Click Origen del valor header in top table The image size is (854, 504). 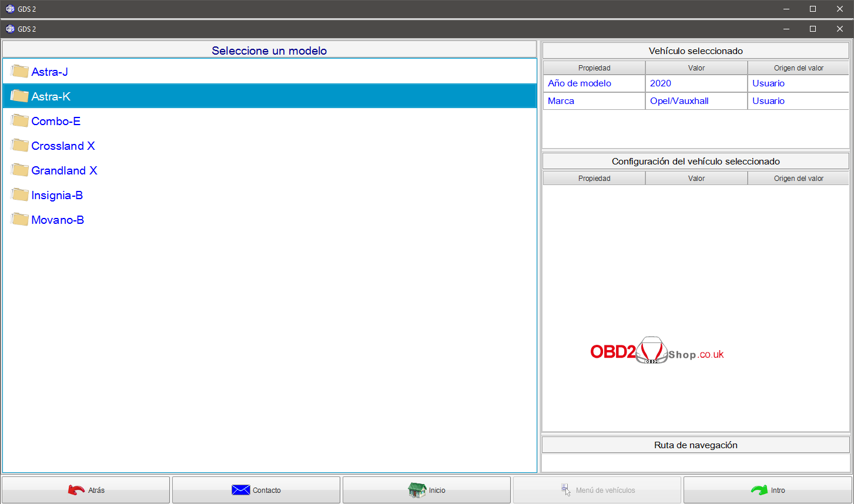[x=798, y=68]
